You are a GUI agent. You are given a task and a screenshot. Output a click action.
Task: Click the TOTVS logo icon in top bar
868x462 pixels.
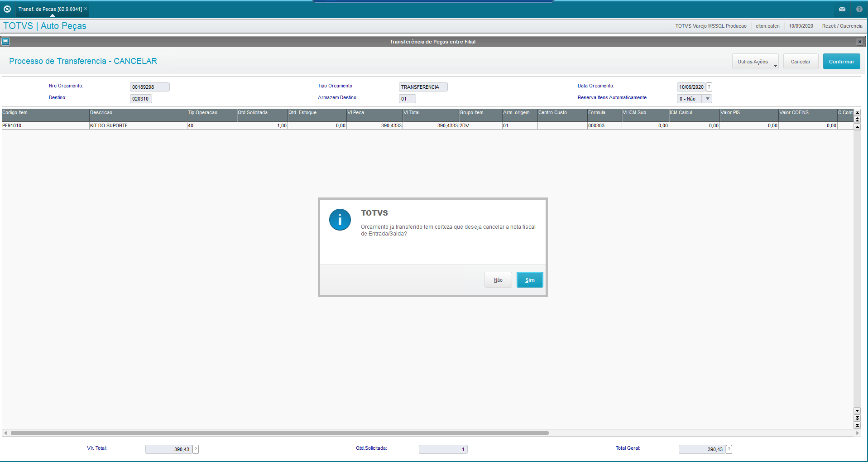tap(7, 9)
